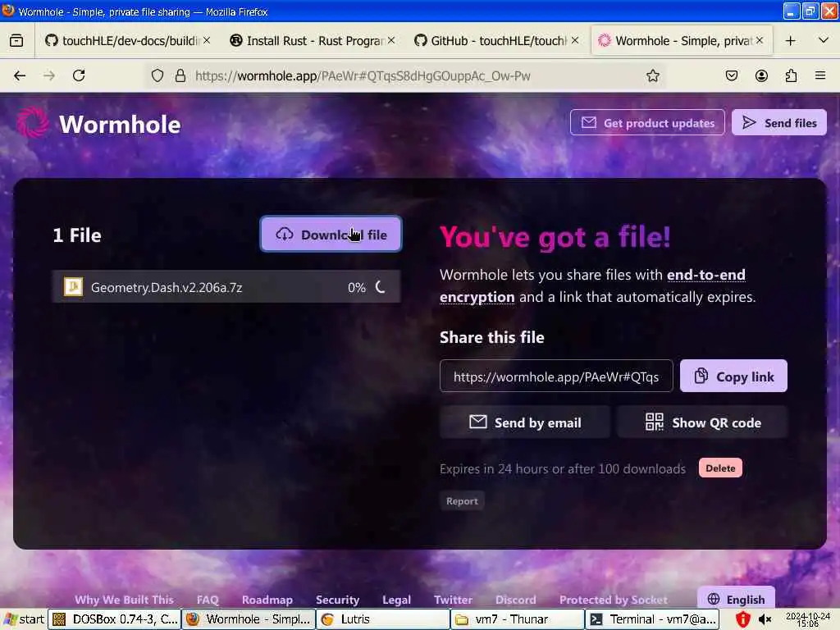Click the URL address bar
The image size is (840, 630).
pos(407,75)
